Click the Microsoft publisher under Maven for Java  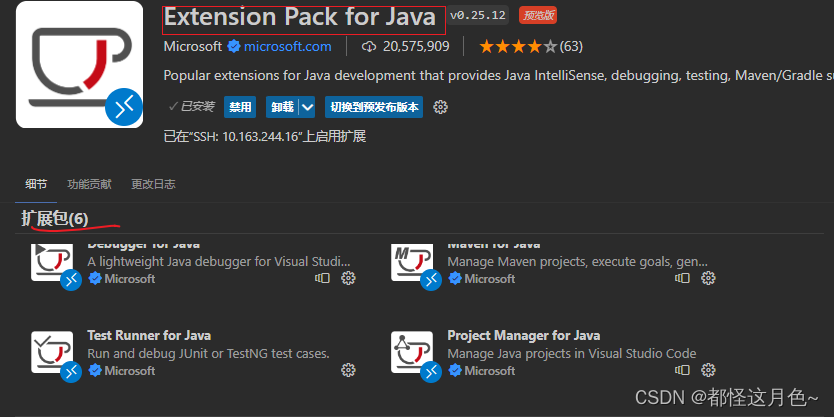(x=490, y=279)
